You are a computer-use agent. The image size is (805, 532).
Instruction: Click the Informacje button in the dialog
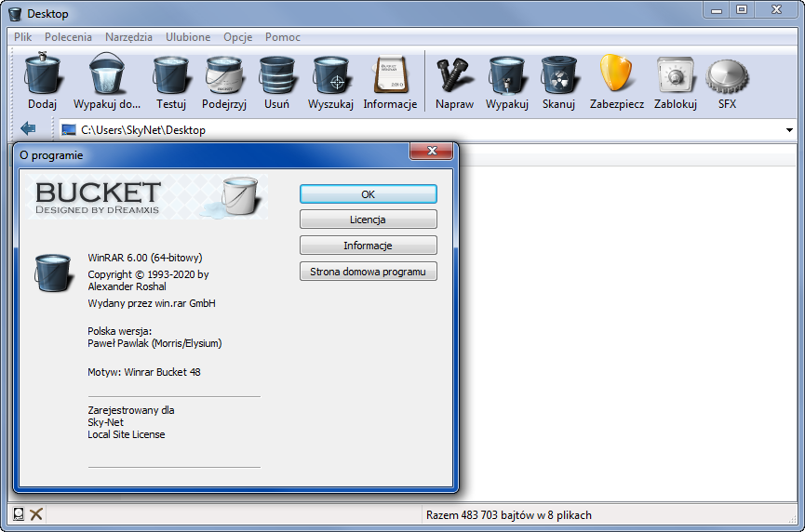(369, 246)
